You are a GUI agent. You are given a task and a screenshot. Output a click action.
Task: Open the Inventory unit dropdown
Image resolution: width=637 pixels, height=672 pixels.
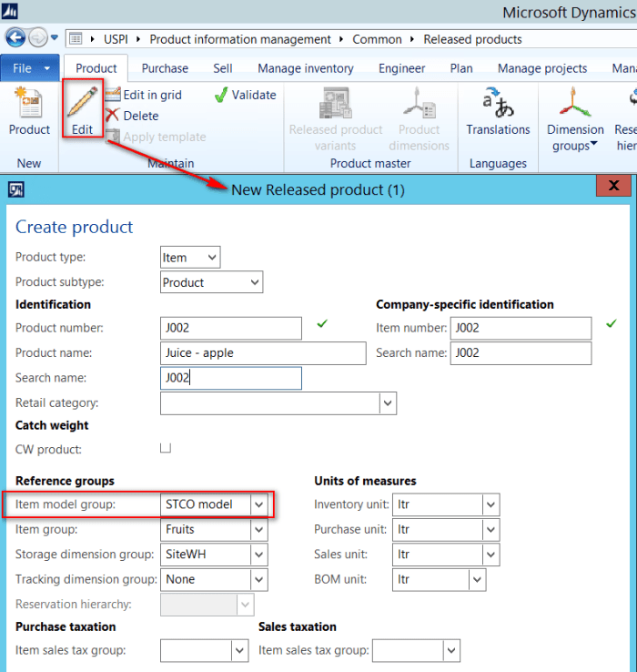[491, 504]
